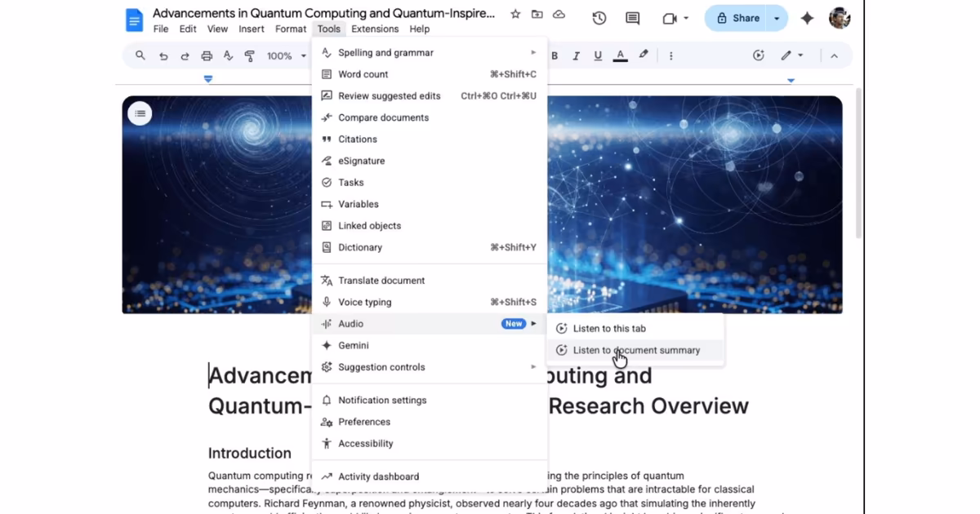This screenshot has height=514, width=980.
Task: Select the Paint format tool
Action: (250, 55)
